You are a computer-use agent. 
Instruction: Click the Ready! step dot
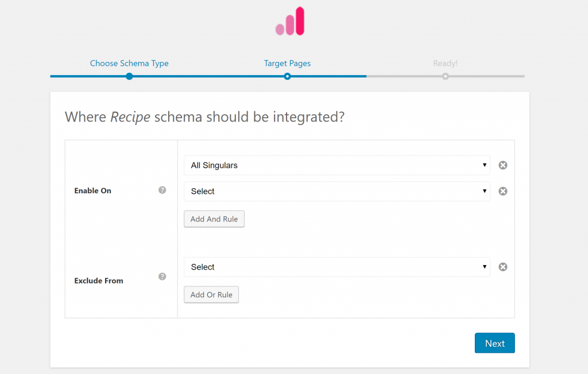(x=445, y=76)
